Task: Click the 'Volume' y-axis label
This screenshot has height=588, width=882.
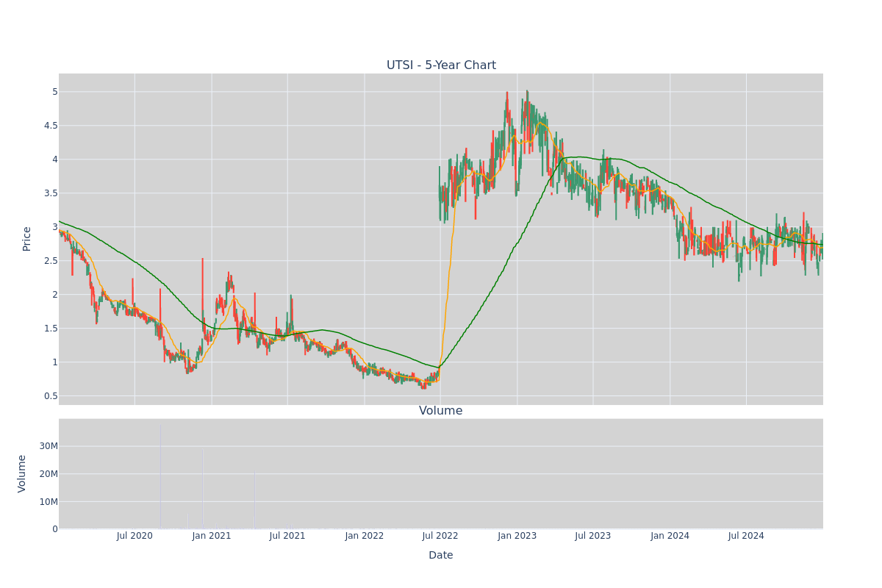Action: click(22, 473)
